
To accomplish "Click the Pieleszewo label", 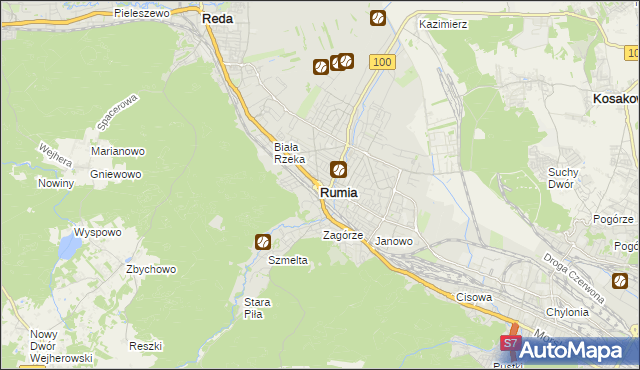I will pyautogui.click(x=142, y=13).
